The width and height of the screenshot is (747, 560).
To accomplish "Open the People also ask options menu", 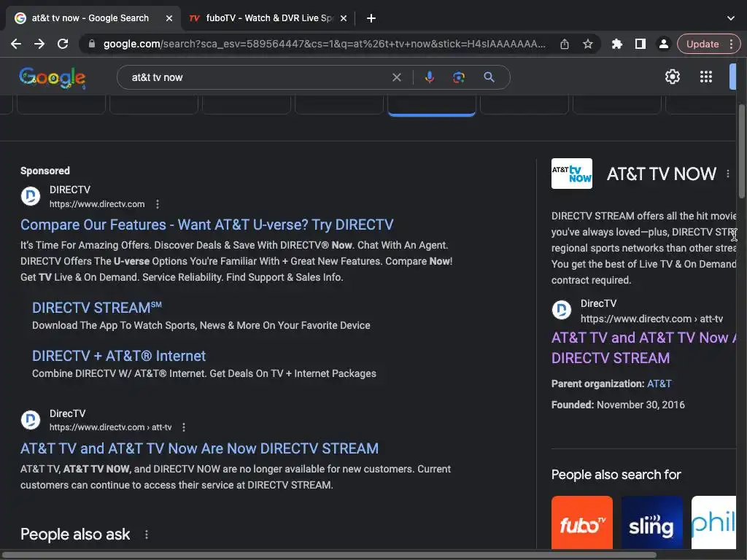I will (146, 534).
